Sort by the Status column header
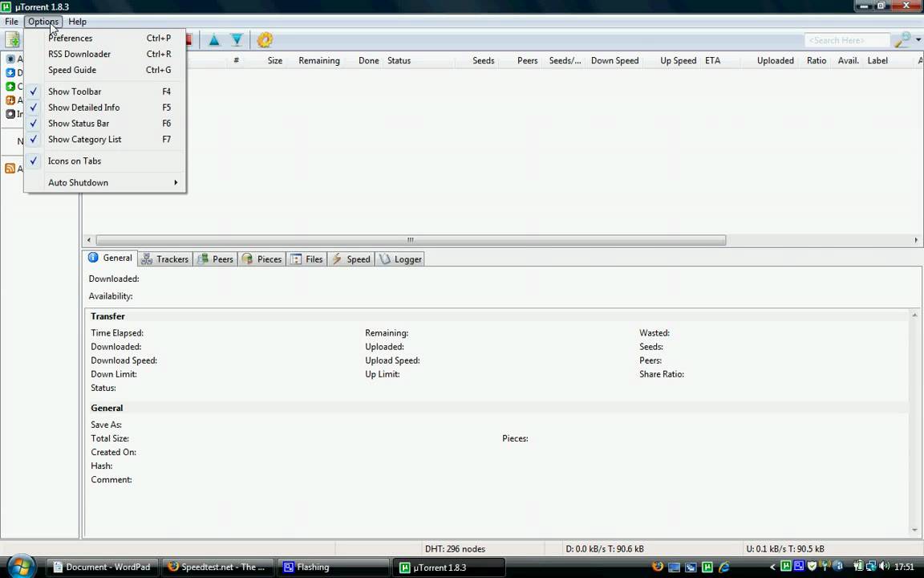The width and height of the screenshot is (924, 578). click(x=419, y=60)
